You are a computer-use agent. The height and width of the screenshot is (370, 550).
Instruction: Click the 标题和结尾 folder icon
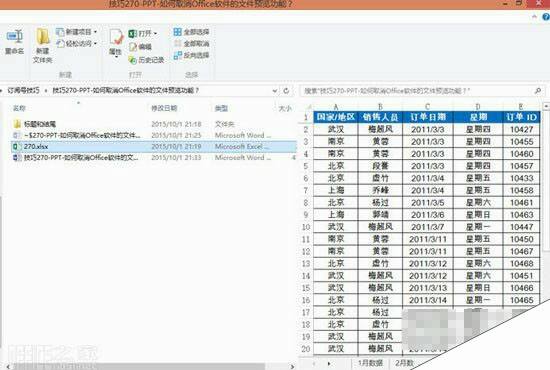(17, 124)
